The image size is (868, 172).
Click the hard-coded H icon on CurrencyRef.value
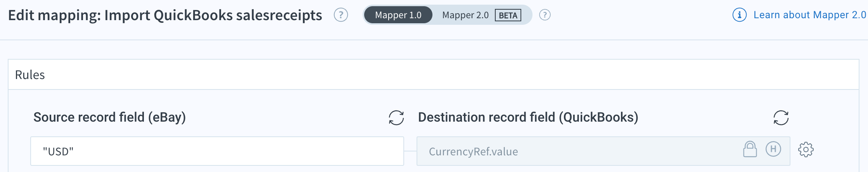pyautogui.click(x=773, y=149)
